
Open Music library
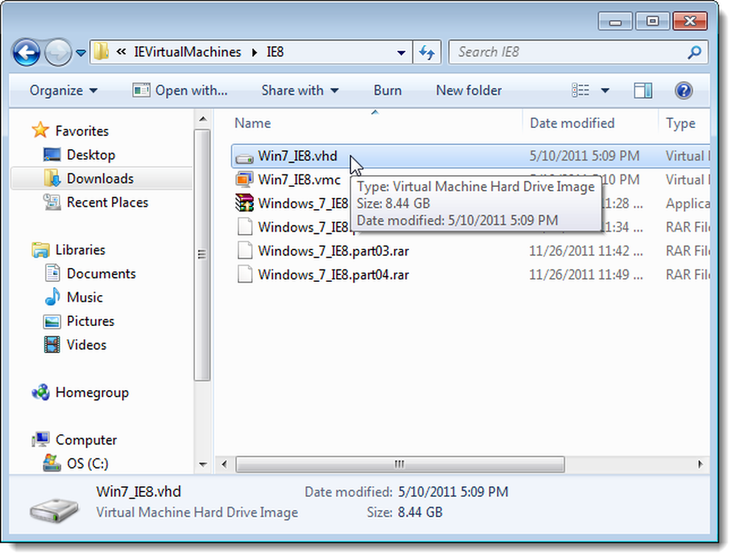pos(85,297)
